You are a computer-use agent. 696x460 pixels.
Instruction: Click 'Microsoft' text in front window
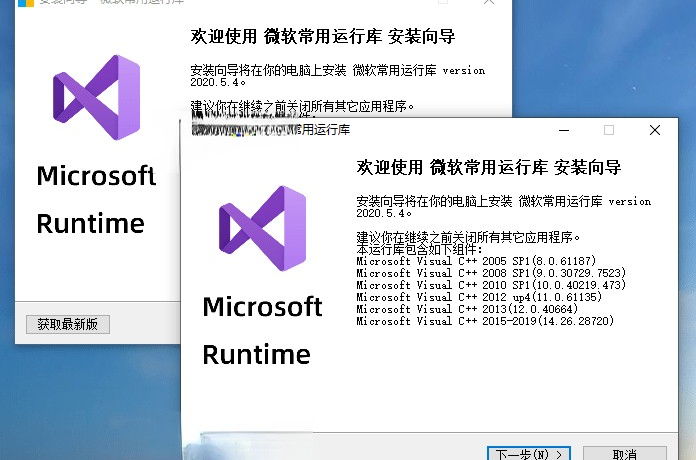(x=262, y=307)
